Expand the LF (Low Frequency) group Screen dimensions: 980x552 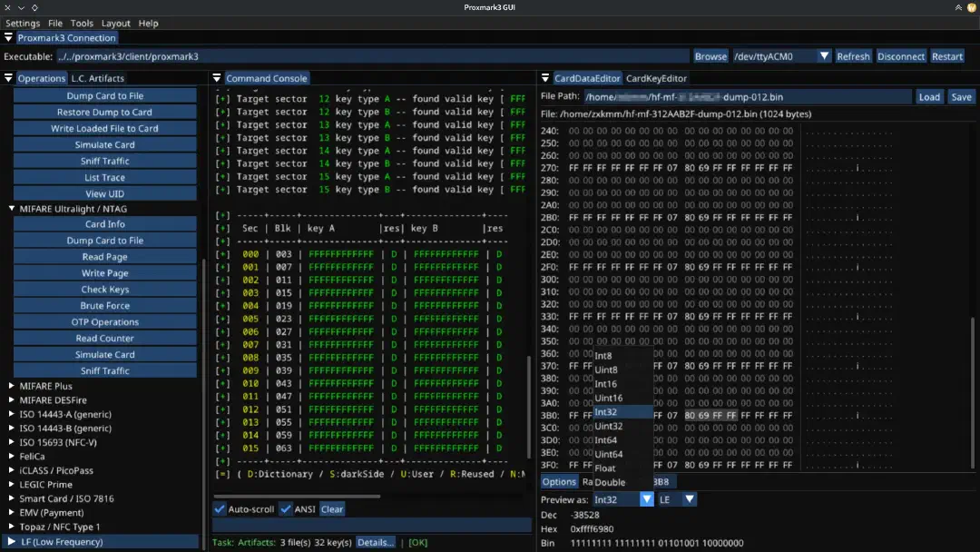(x=11, y=541)
